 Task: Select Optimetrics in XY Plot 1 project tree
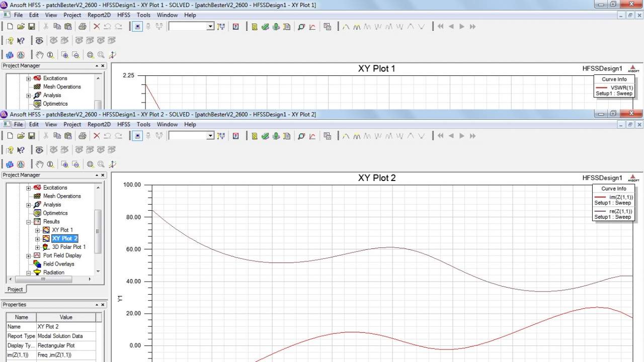click(x=55, y=104)
